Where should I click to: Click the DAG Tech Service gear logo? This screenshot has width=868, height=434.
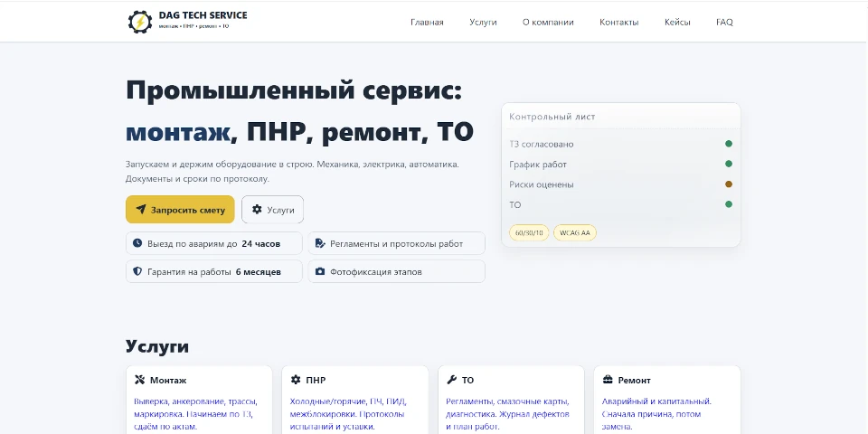tap(140, 22)
